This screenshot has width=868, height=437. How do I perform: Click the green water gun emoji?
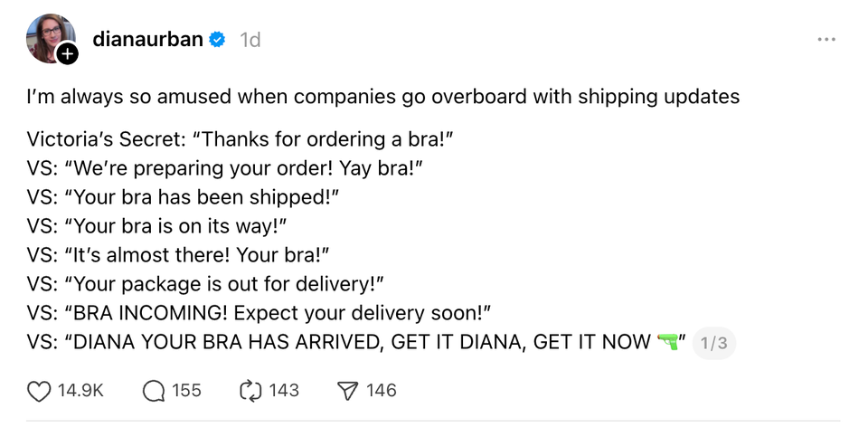[x=668, y=342]
